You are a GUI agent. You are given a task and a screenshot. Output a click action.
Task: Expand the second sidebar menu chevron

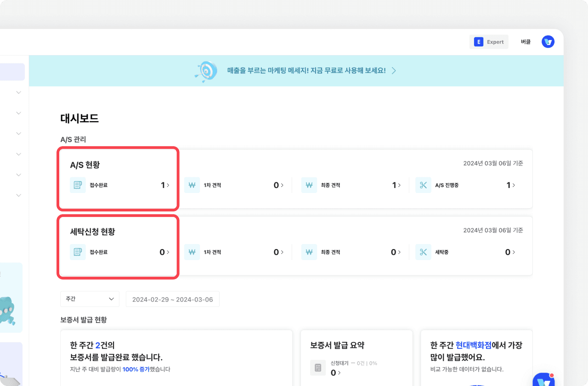(x=18, y=113)
